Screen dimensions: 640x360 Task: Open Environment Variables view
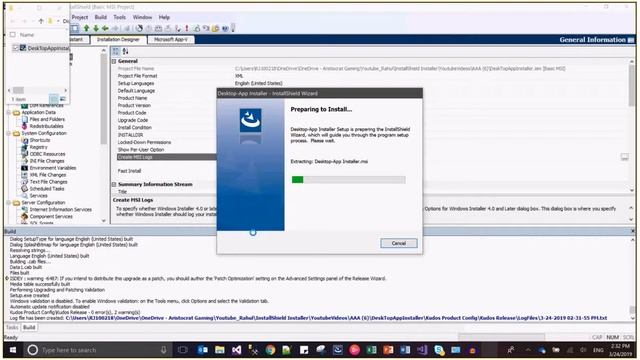click(x=53, y=168)
